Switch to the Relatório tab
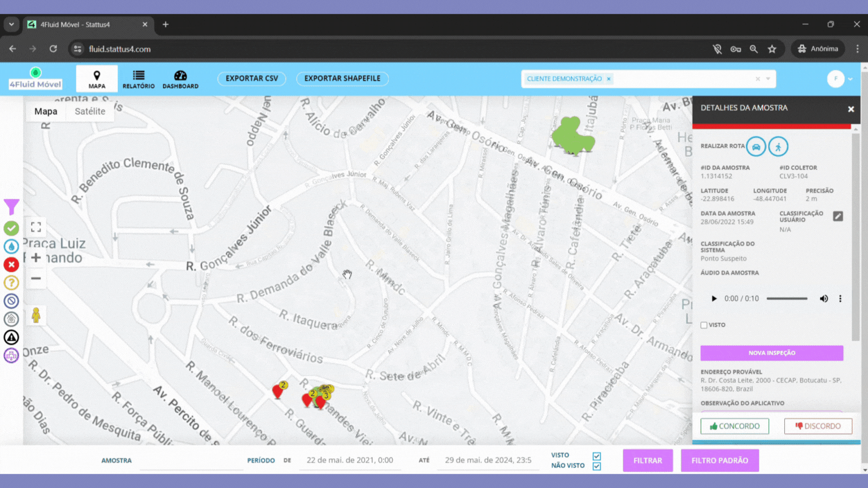This screenshot has width=868, height=488. coord(138,79)
